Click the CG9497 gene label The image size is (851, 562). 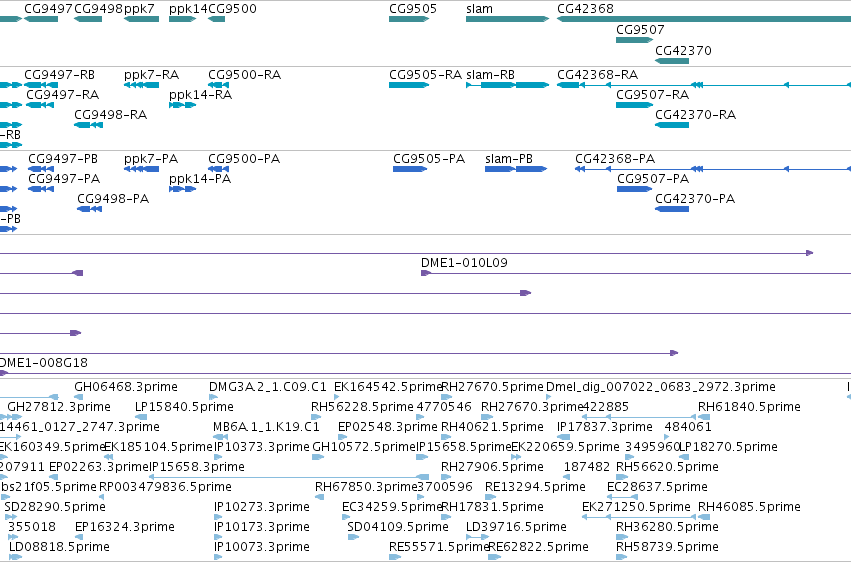point(48,9)
